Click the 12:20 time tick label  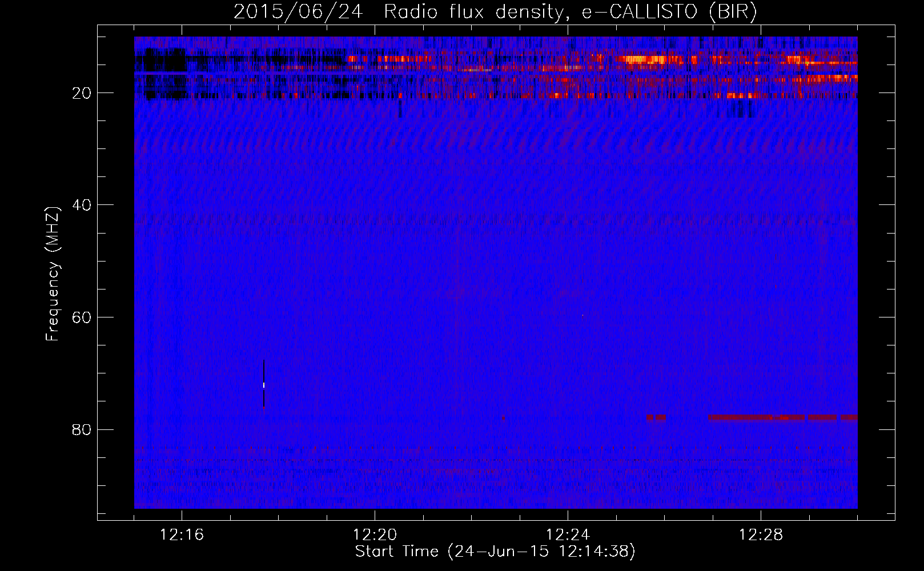(375, 535)
